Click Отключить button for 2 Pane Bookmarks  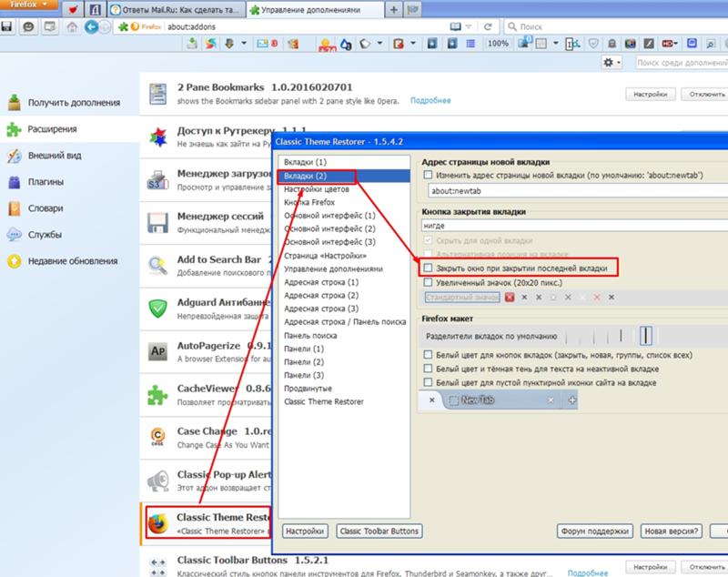tap(704, 95)
